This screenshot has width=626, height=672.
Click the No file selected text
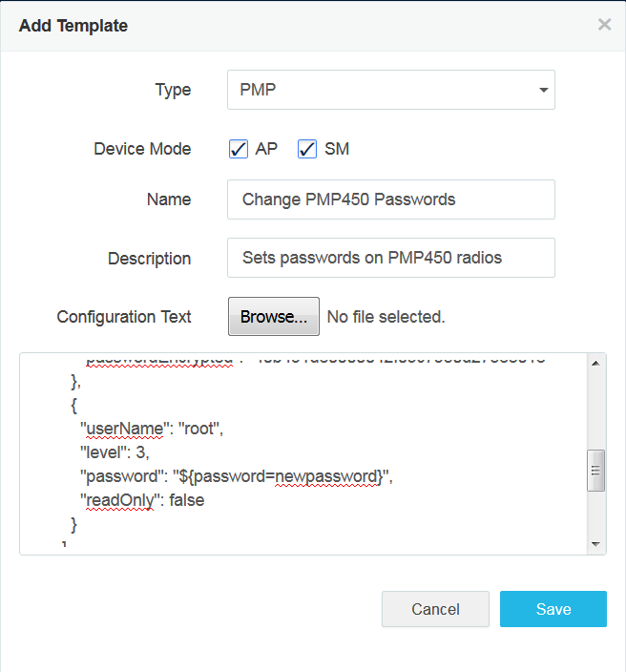pyautogui.click(x=386, y=317)
